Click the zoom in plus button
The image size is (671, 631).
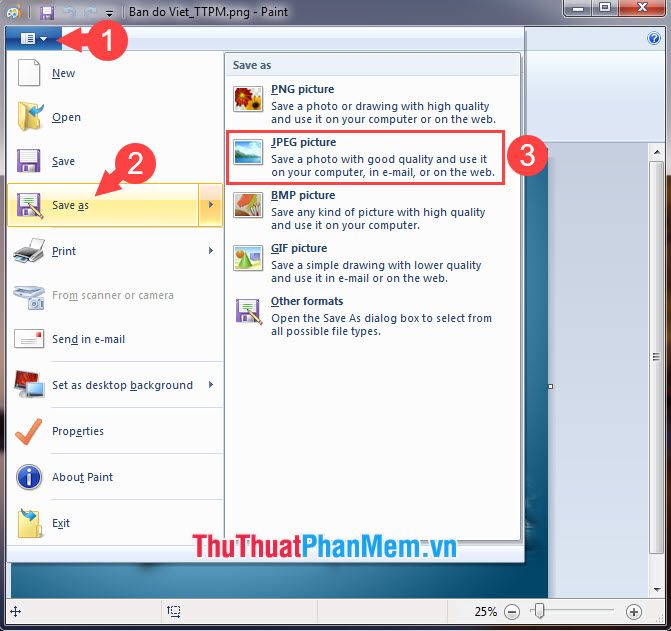tap(634, 612)
